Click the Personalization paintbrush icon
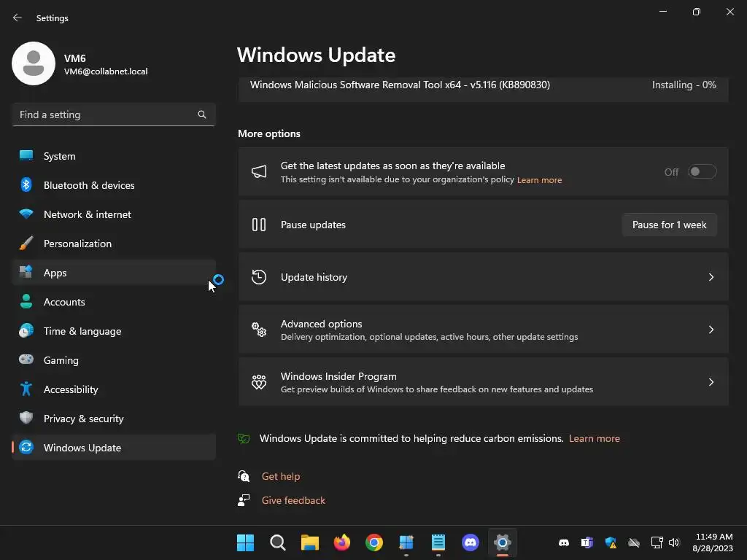The height and width of the screenshot is (560, 747). (26, 244)
